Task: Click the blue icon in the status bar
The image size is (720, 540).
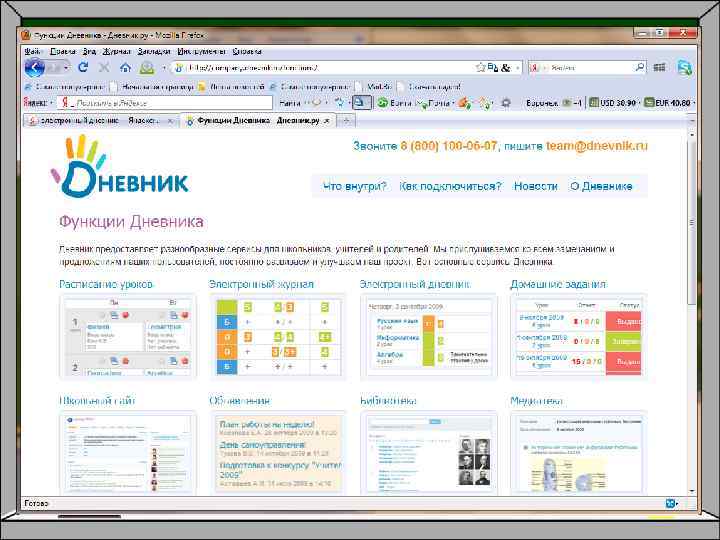Action: tap(672, 504)
